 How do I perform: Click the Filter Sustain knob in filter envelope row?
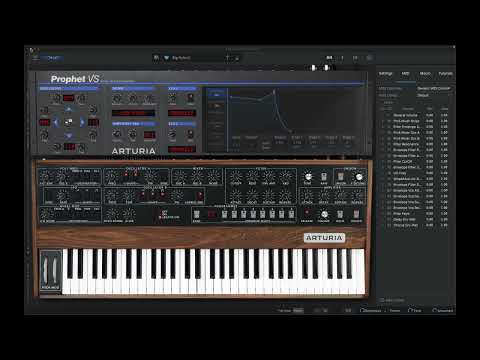[x=268, y=195]
